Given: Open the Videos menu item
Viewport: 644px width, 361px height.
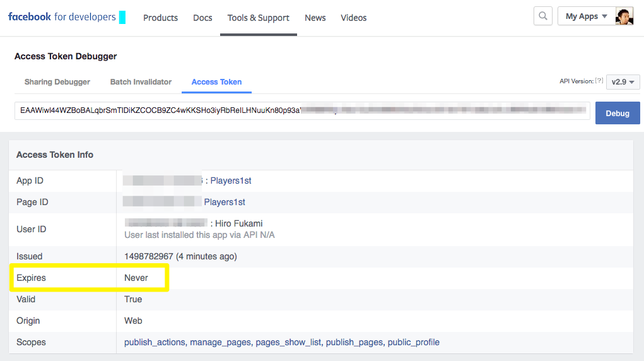Looking at the screenshot, I should pos(354,18).
